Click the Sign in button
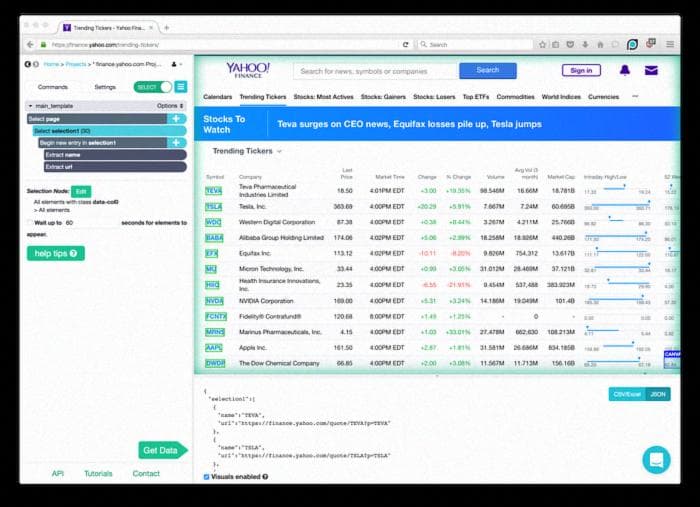This screenshot has width=700, height=507. 581,71
